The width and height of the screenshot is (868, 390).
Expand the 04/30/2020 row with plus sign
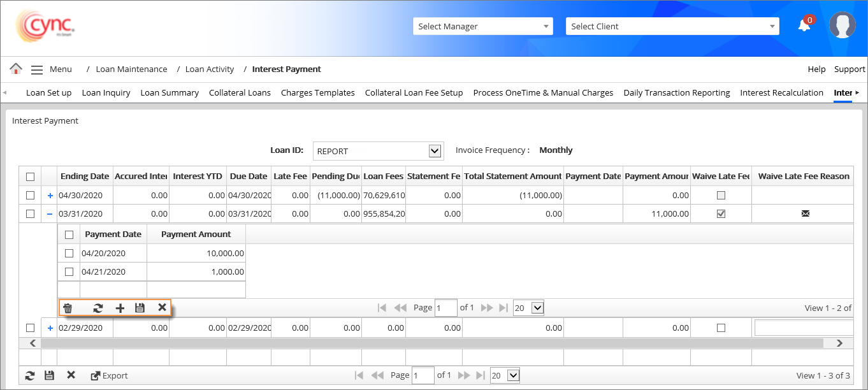tap(50, 196)
